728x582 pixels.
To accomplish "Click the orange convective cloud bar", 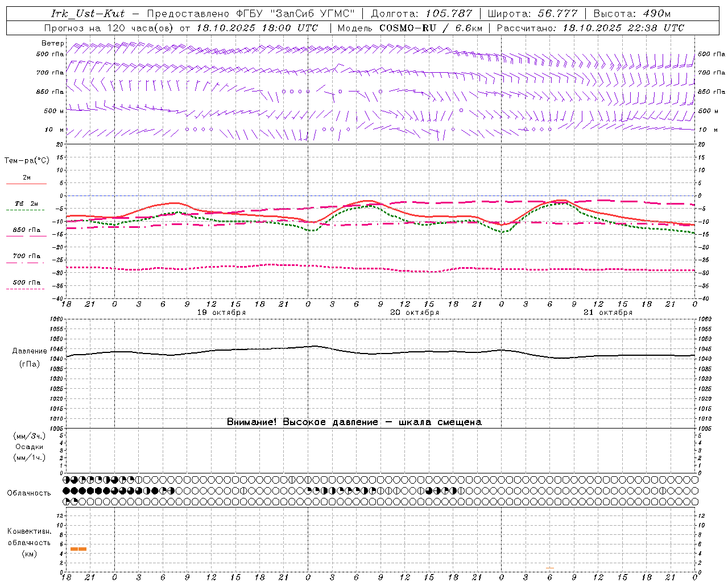I will (x=78, y=549).
